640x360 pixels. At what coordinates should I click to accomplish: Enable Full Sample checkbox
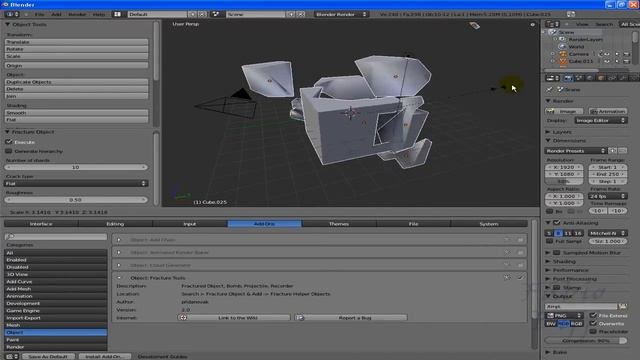(549, 241)
